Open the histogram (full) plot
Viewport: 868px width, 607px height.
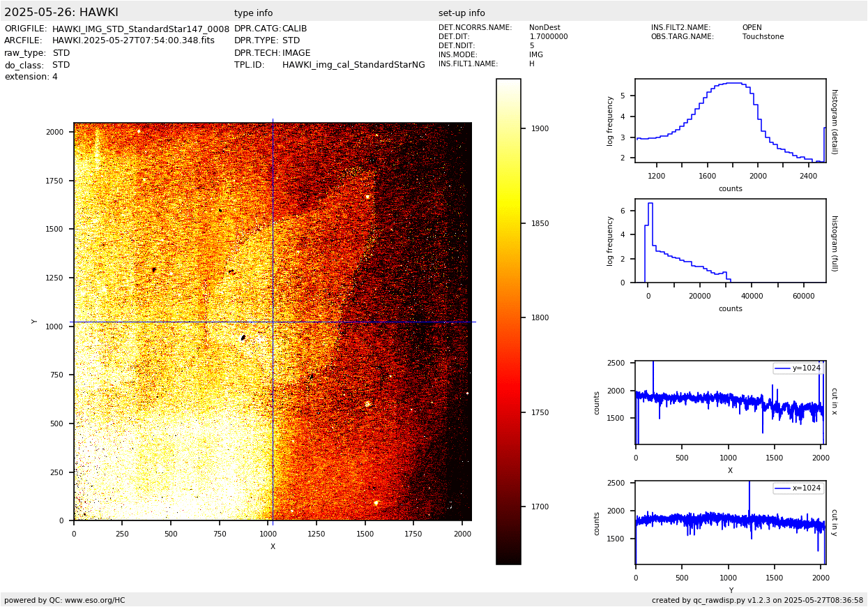[x=730, y=241]
